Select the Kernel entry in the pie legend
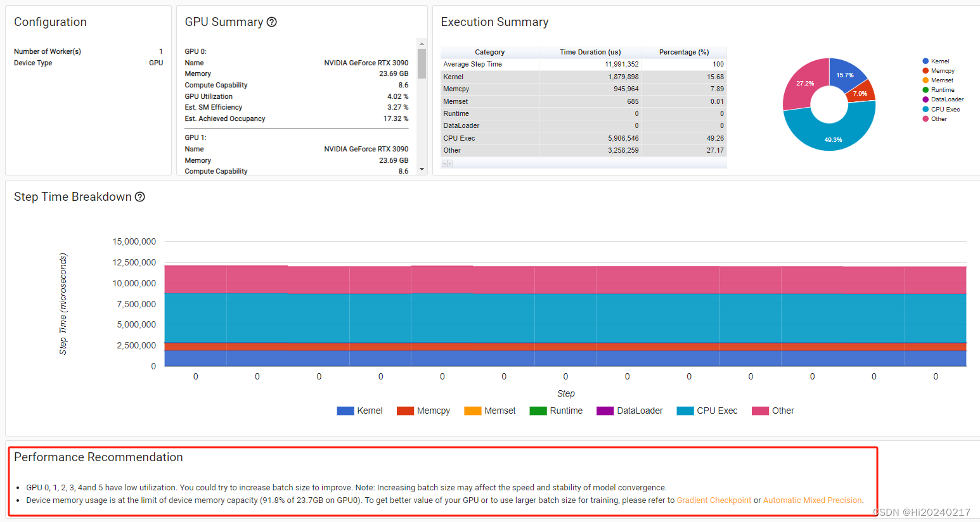 [x=936, y=61]
